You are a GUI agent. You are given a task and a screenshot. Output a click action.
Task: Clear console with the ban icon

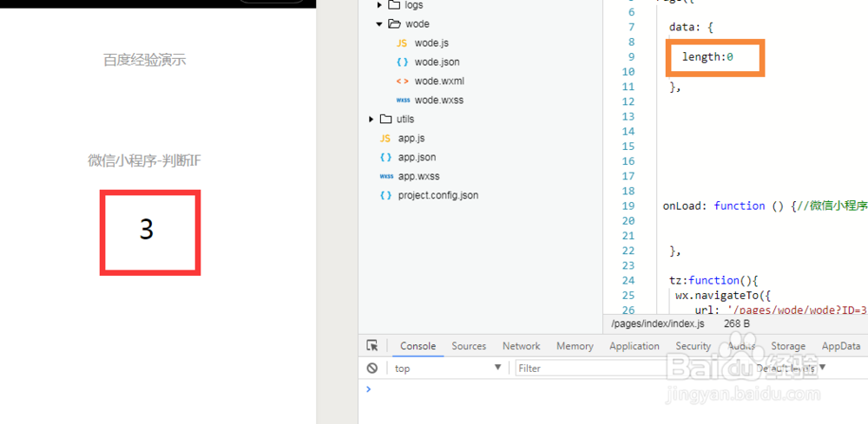click(x=372, y=369)
